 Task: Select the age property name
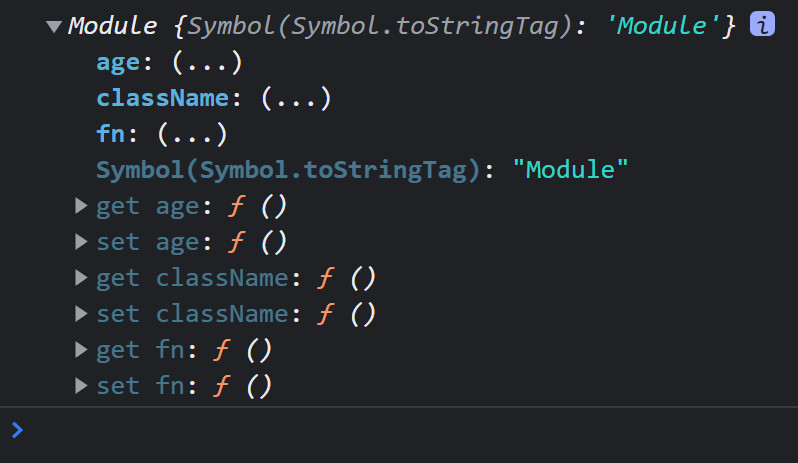click(x=118, y=63)
